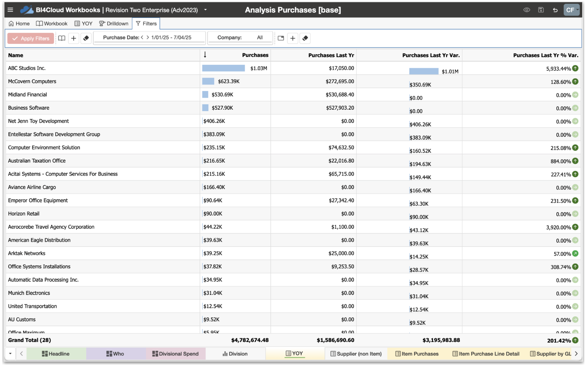Click diagonal arrow indicator on Arktak Networks row

(575, 254)
